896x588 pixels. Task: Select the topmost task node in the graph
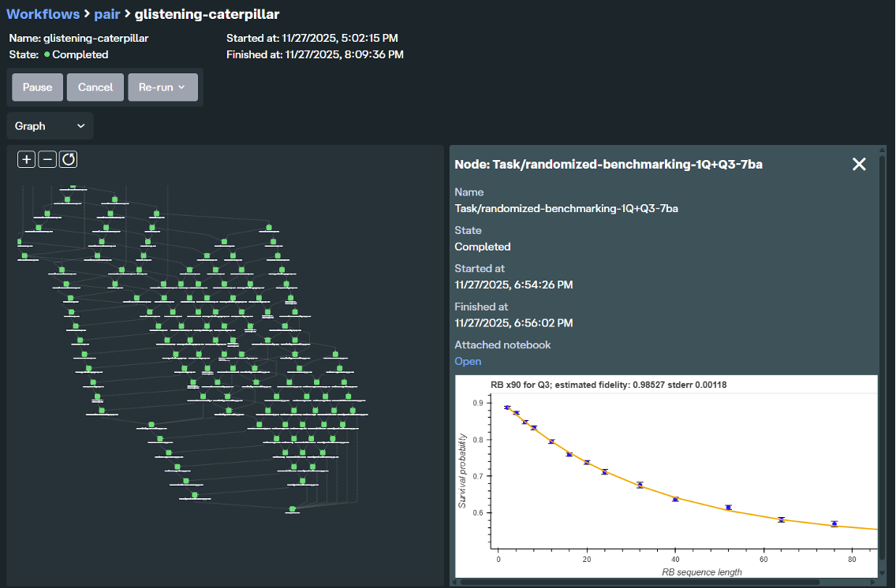click(72, 186)
